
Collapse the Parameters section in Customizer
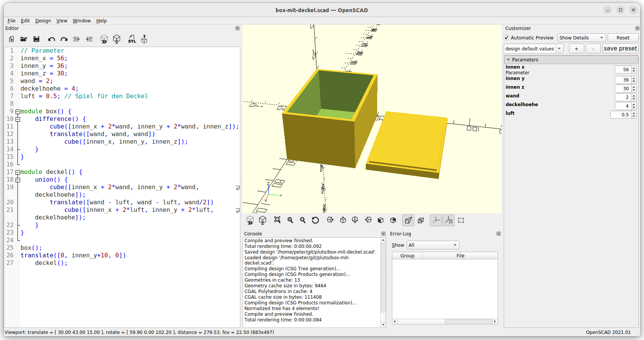[508, 60]
